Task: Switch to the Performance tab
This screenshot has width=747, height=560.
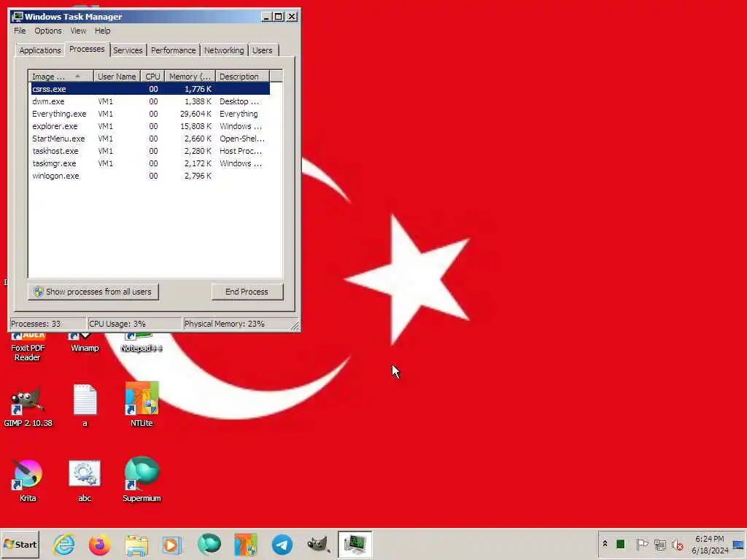Action: pyautogui.click(x=174, y=50)
